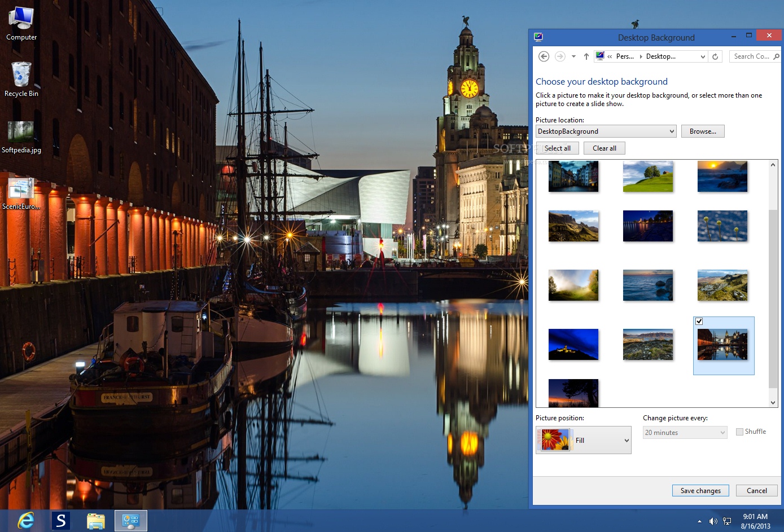Click the wallpaper list scroll up arrow
The height and width of the screenshot is (532, 784).
[x=773, y=165]
